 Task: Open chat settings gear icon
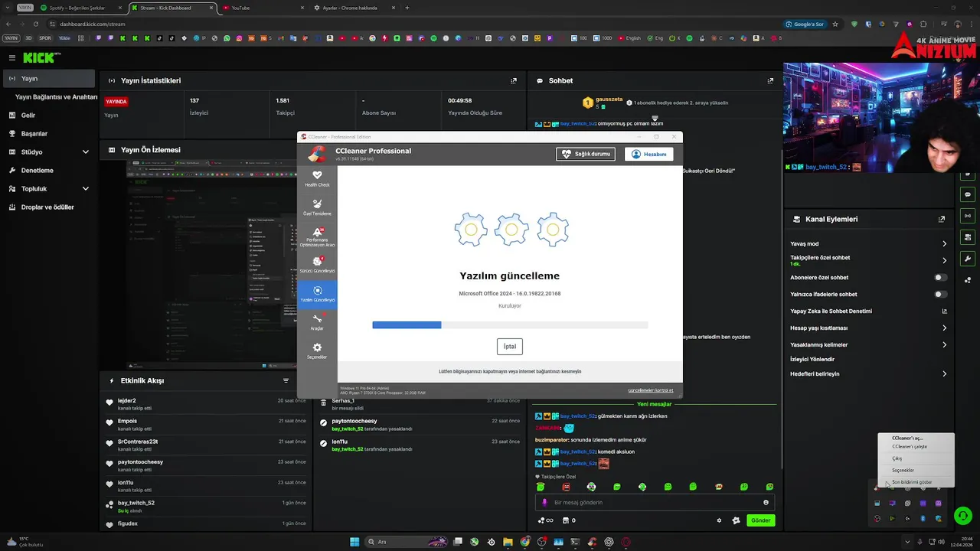pyautogui.click(x=719, y=520)
